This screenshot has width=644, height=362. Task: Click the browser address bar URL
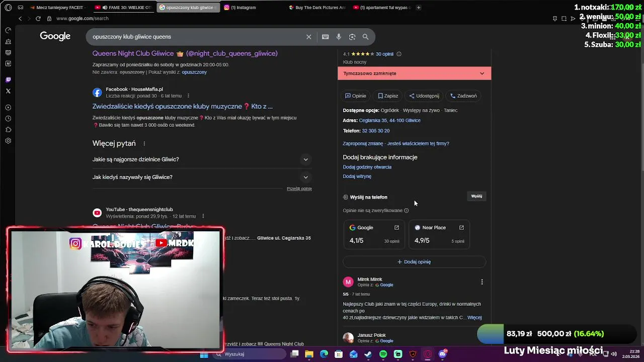[x=83, y=19]
